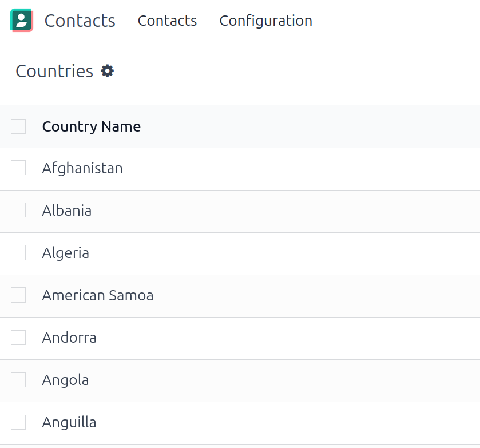Open the American Samoa record

[x=98, y=295]
